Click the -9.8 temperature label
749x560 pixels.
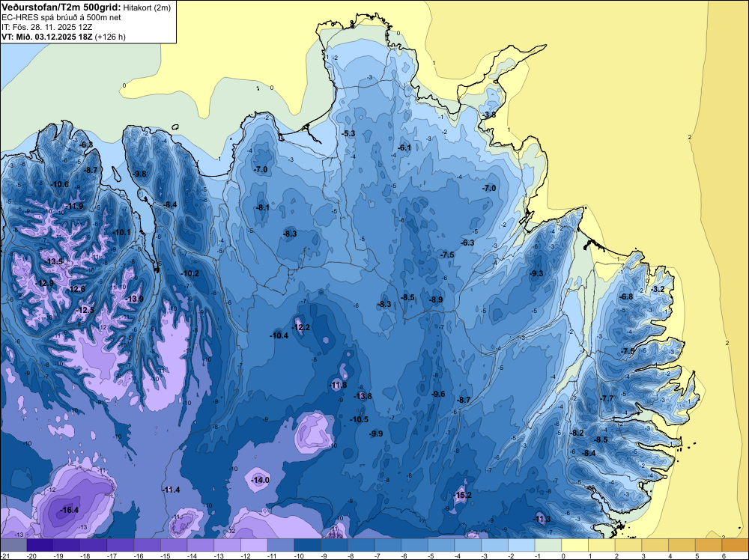tap(140, 174)
